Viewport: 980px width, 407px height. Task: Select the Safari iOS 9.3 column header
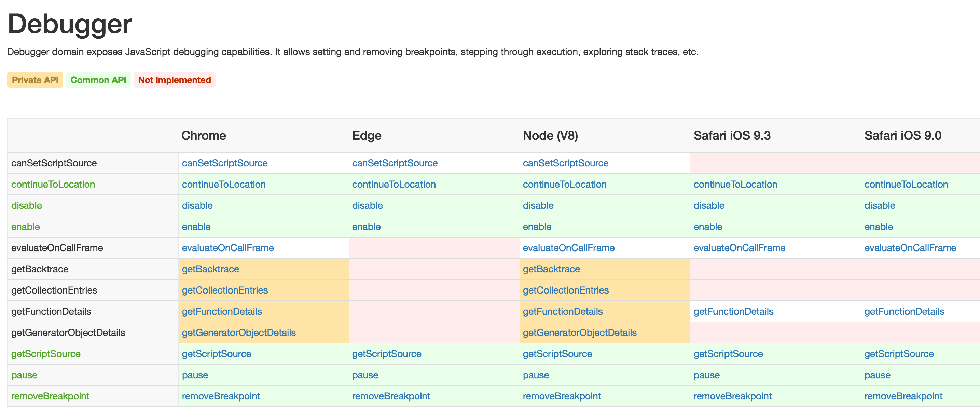coord(732,136)
